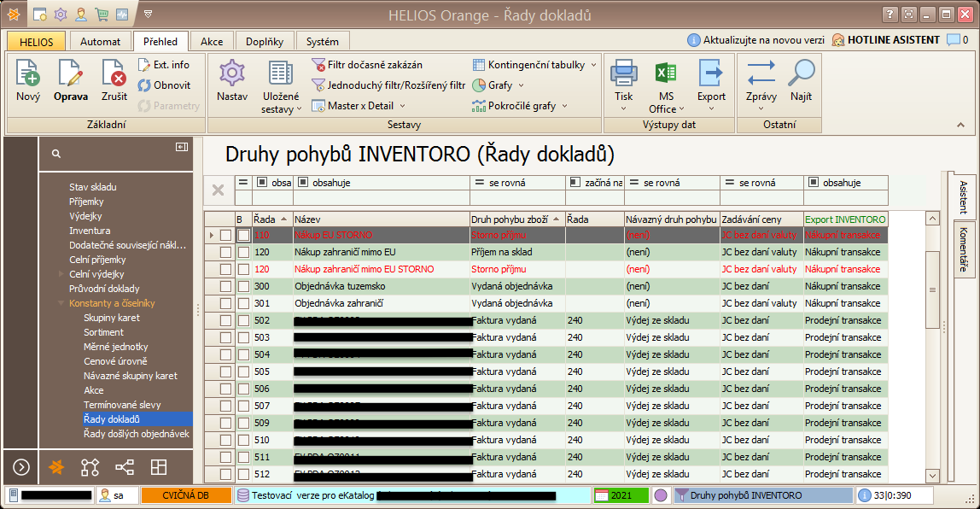This screenshot has height=509, width=980.
Task: Click Obnovit refresh icon
Action: pos(145,85)
